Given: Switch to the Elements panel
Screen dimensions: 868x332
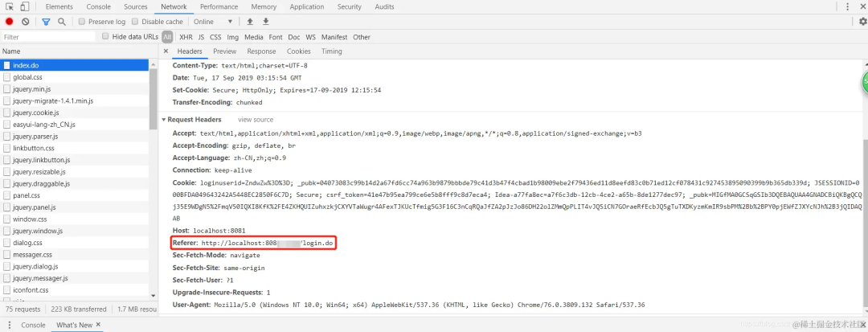Looking at the screenshot, I should pos(59,6).
